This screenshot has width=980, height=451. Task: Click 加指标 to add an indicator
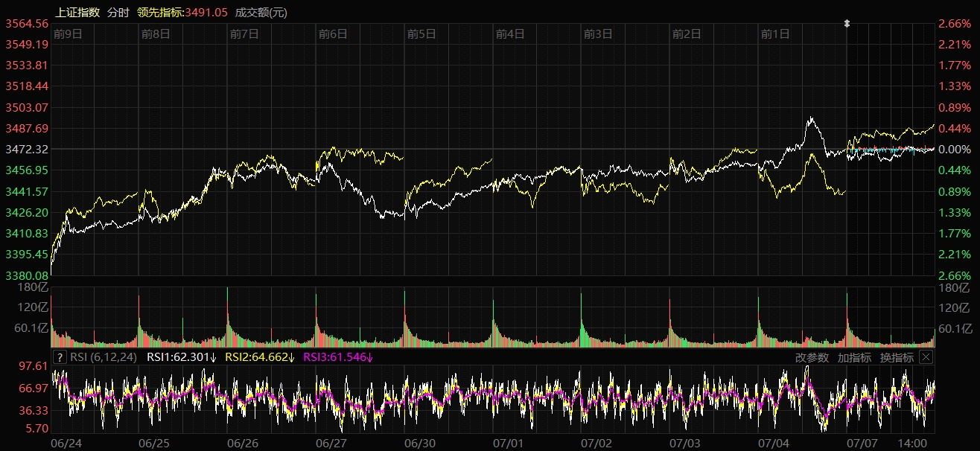click(x=854, y=357)
